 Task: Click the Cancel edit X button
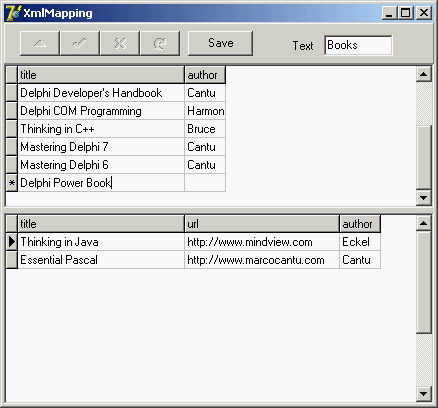tap(120, 43)
